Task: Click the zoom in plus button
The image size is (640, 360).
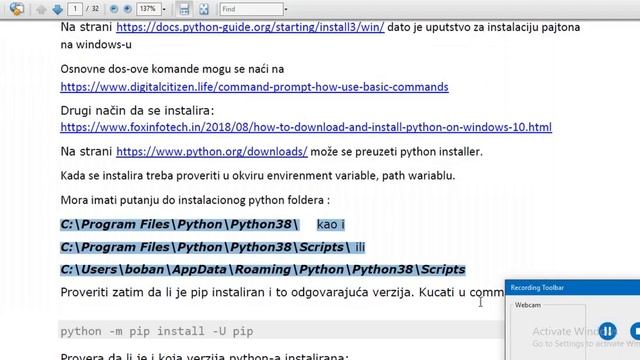Action: [x=127, y=9]
